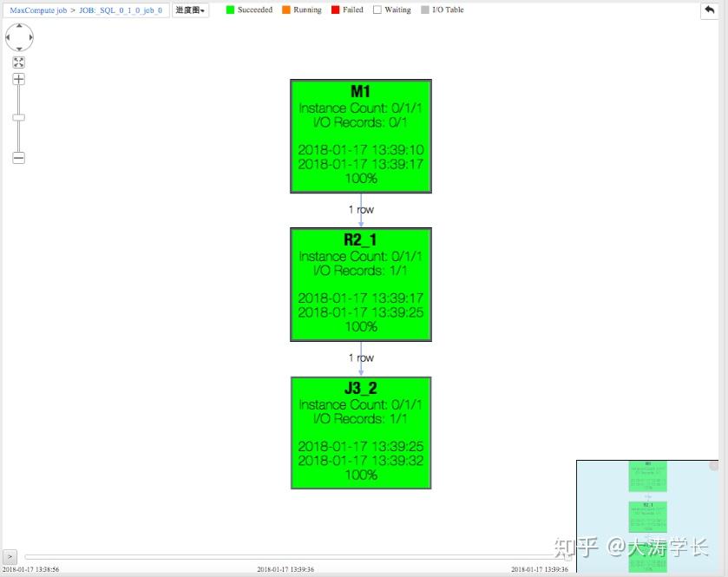This screenshot has width=728, height=577.
Task: Click the 100% progress in R2_1 node
Action: tap(361, 327)
